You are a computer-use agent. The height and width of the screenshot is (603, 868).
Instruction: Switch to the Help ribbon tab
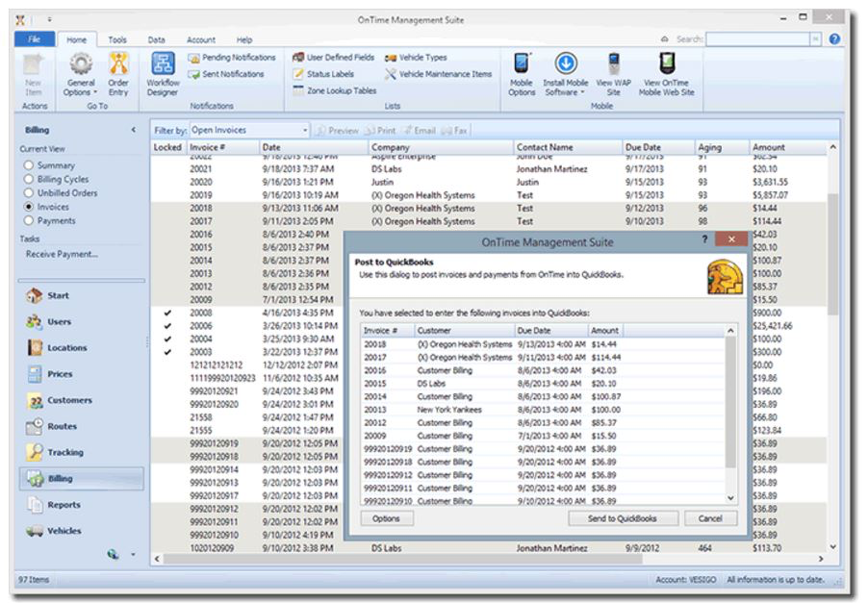tap(244, 39)
